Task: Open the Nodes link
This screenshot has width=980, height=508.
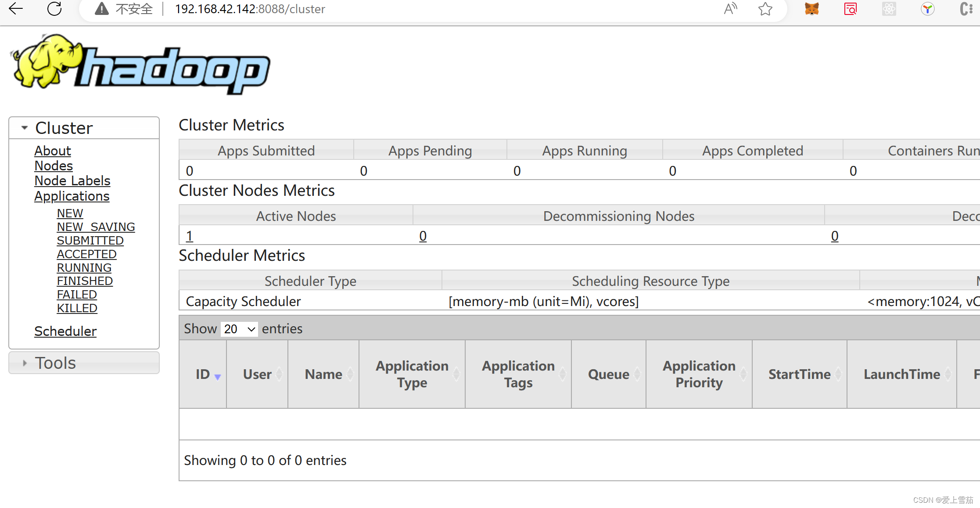Action: pyautogui.click(x=54, y=166)
